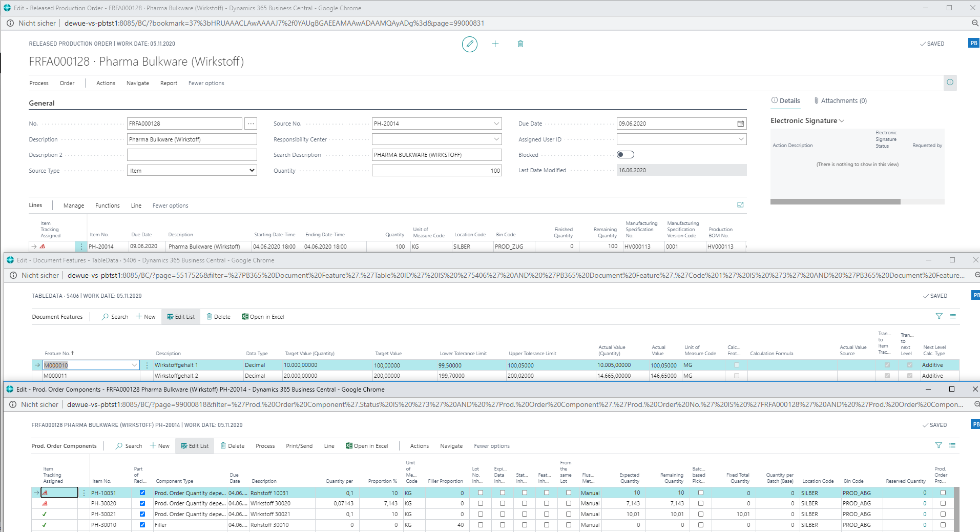Toggle Lot No. Inherit checkbox for PH-10031
This screenshot has height=532, width=980.
481,493
